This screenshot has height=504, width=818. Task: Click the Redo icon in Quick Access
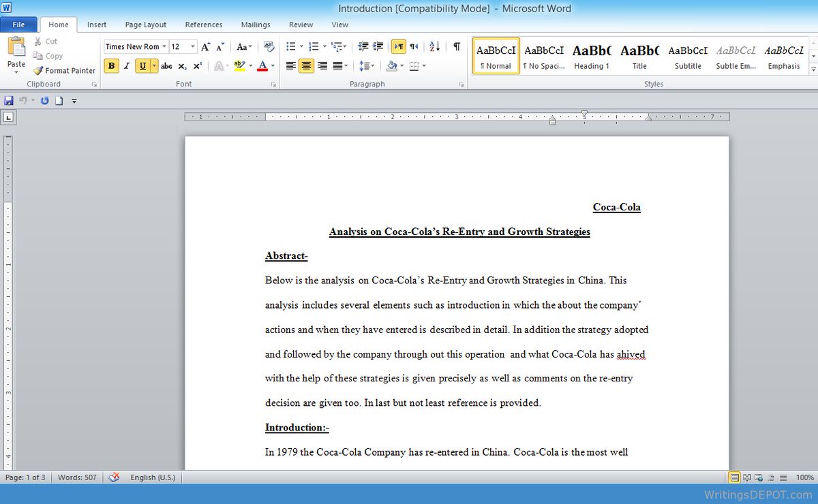click(x=44, y=100)
